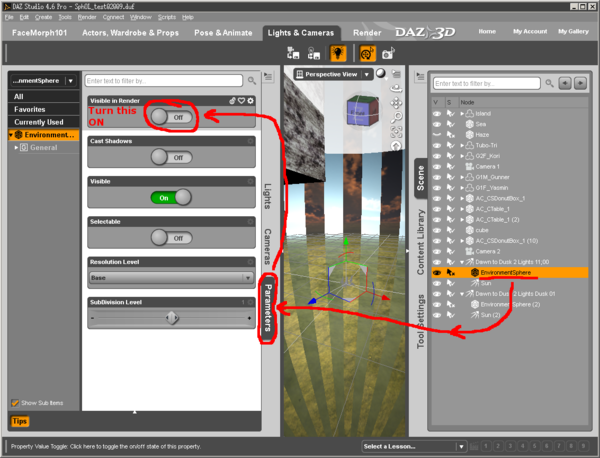Click the Scene pane left arrow button

[565, 83]
